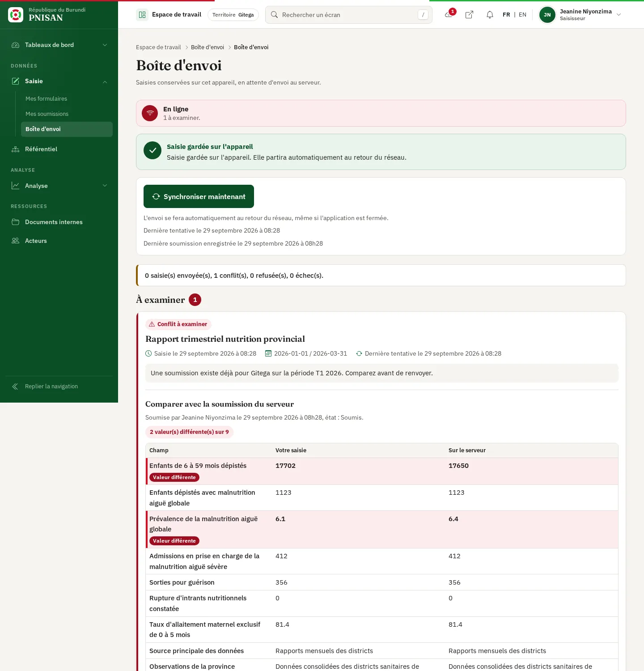Click the red count badge beside À examiner
Image resolution: width=644 pixels, height=671 pixels.
click(x=195, y=300)
